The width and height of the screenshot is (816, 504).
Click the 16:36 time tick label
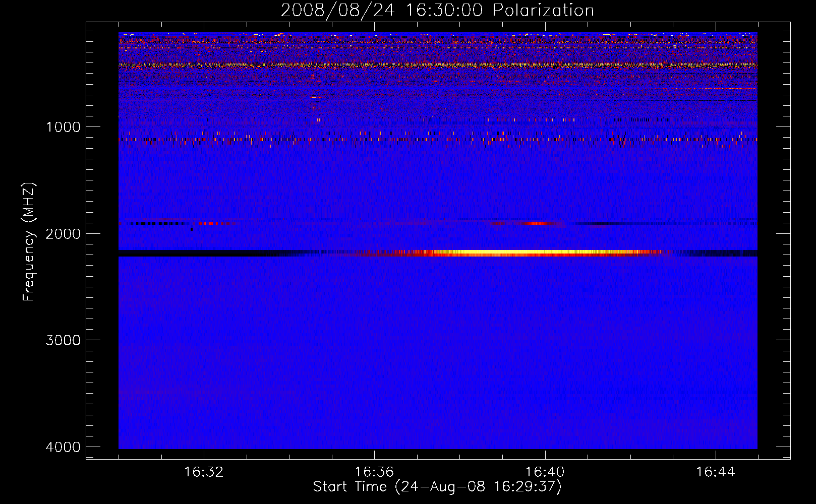pyautogui.click(x=374, y=472)
